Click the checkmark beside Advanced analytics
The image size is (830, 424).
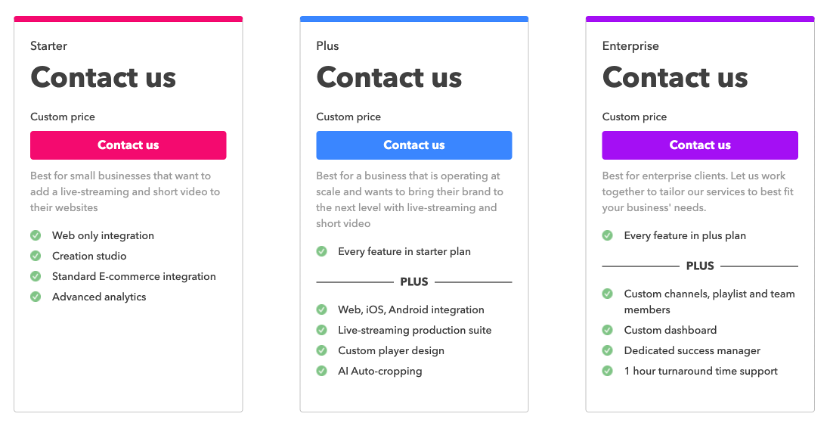click(x=36, y=297)
